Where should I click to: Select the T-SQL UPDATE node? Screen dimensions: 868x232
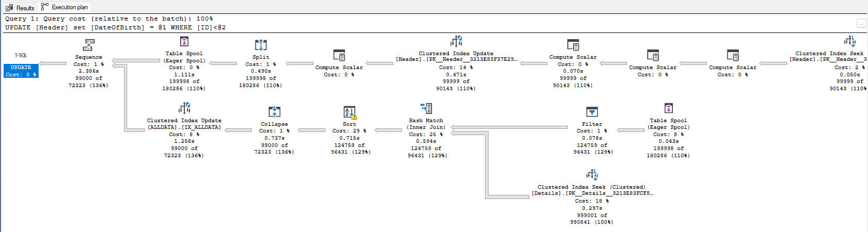tap(21, 71)
